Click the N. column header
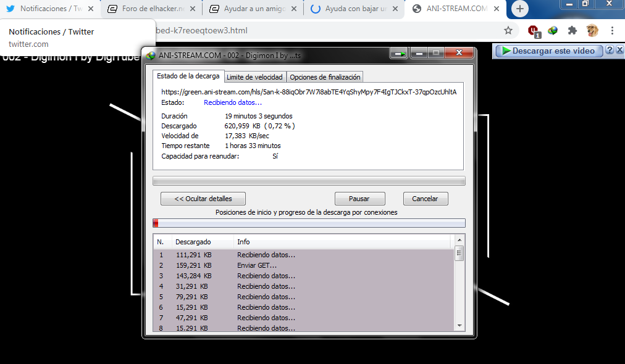The image size is (625, 364). pyautogui.click(x=162, y=242)
